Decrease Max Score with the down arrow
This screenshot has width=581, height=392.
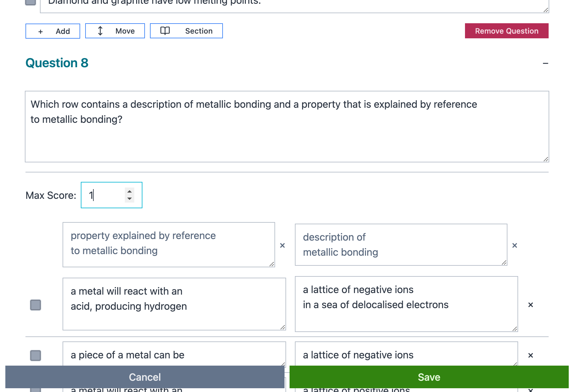[129, 199]
